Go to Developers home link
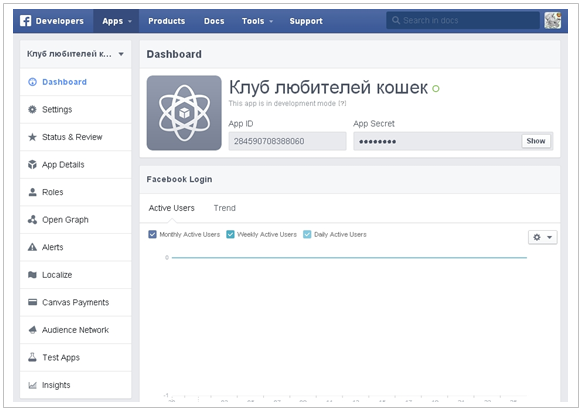Image resolution: width=582 pixels, height=411 pixels. coord(59,21)
